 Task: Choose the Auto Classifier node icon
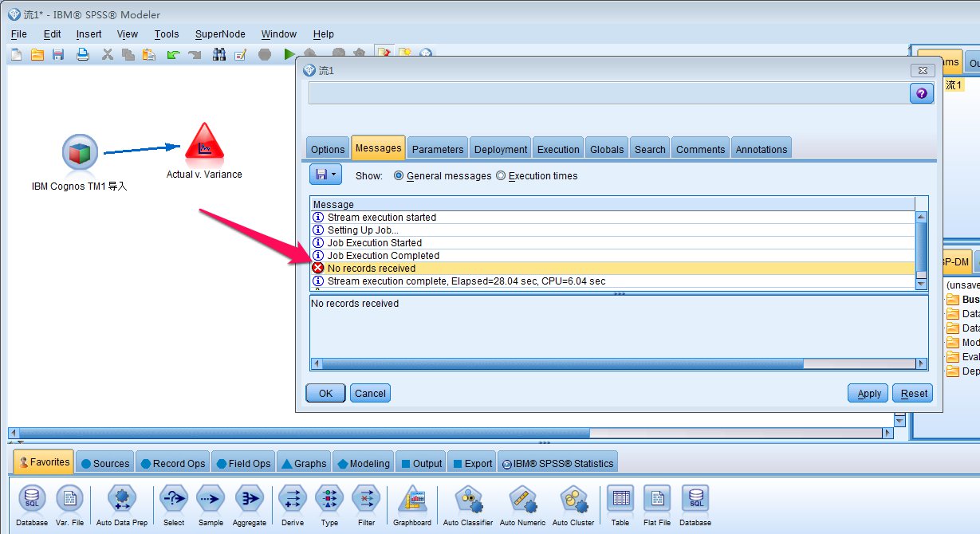[x=467, y=500]
